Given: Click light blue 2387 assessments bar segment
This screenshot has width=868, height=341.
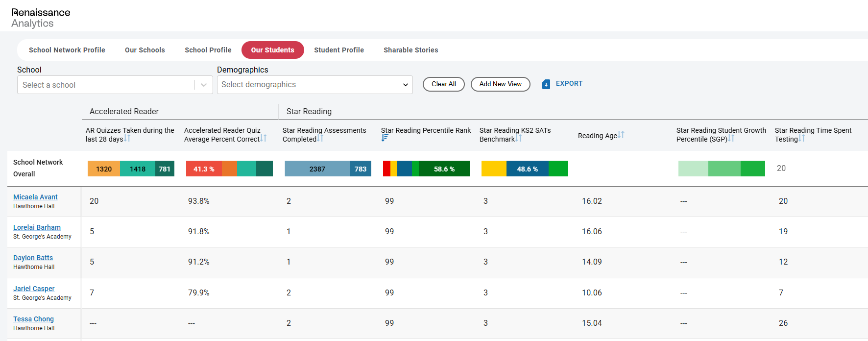Looking at the screenshot, I should point(317,169).
